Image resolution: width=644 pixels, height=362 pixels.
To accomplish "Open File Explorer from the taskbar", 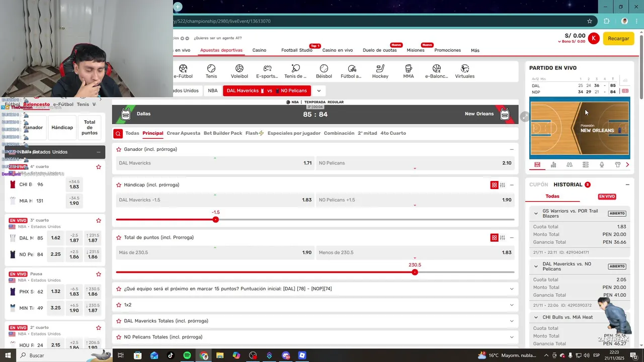I will (x=220, y=355).
